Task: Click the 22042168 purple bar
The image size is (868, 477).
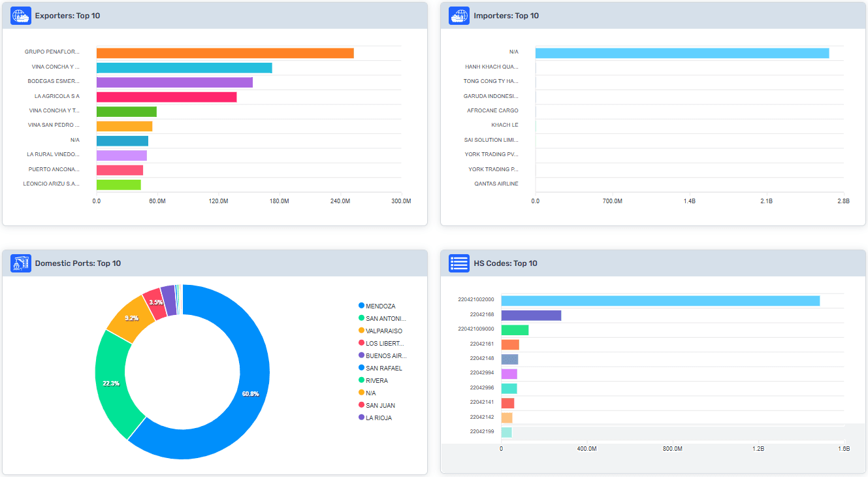Action: (x=531, y=316)
